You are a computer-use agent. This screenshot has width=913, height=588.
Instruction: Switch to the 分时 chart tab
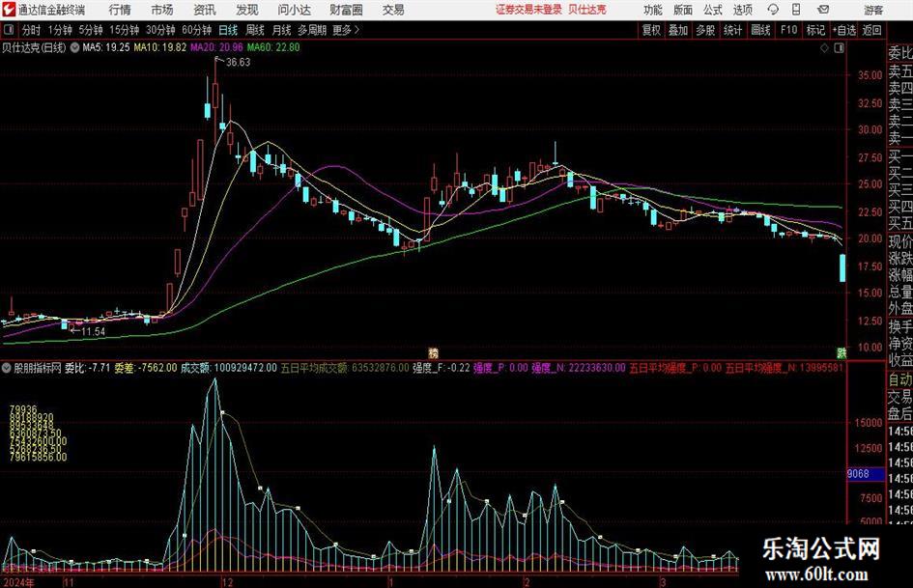31,30
